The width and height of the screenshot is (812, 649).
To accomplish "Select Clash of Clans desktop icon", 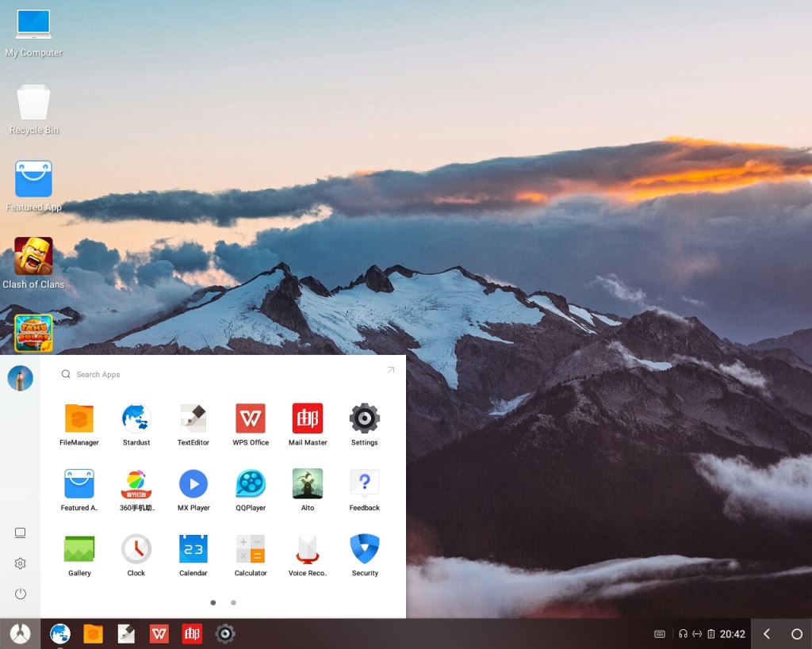I will tap(33, 263).
